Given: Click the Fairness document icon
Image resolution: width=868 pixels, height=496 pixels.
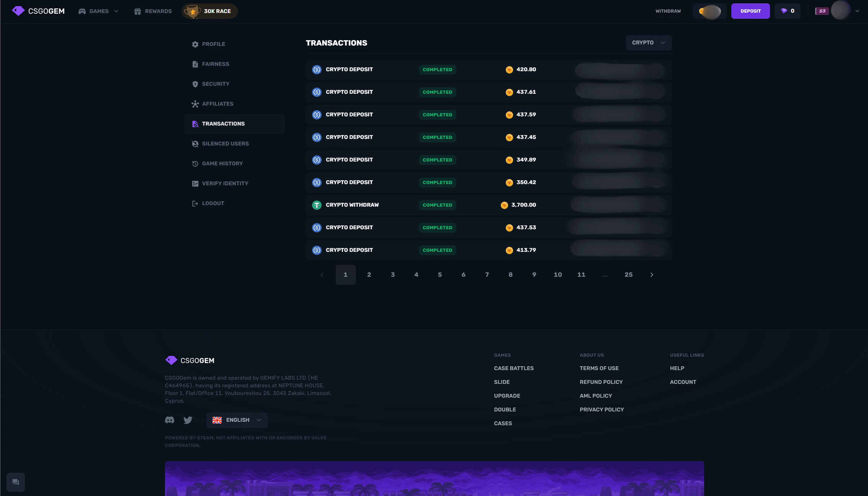Looking at the screenshot, I should click(195, 64).
